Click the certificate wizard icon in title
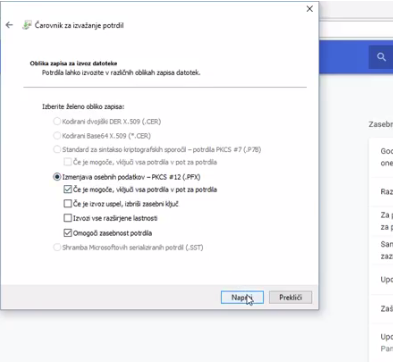This screenshot has height=362, width=393. click(27, 25)
